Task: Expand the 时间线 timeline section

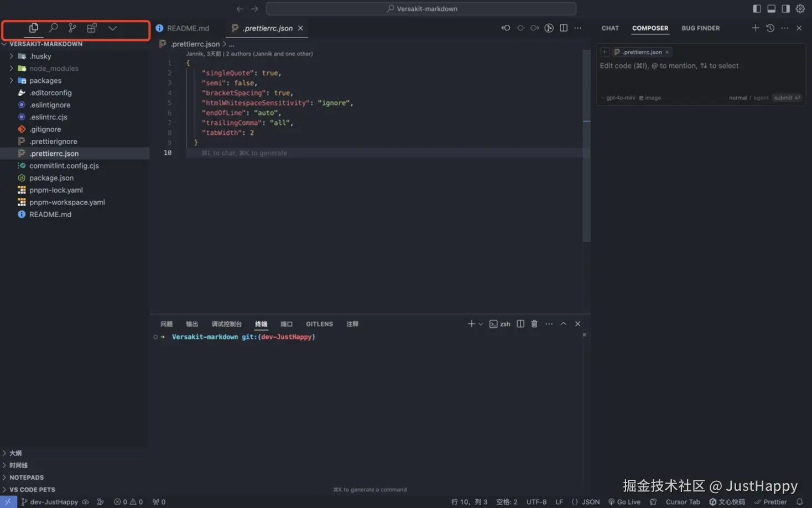Action: click(x=75, y=465)
